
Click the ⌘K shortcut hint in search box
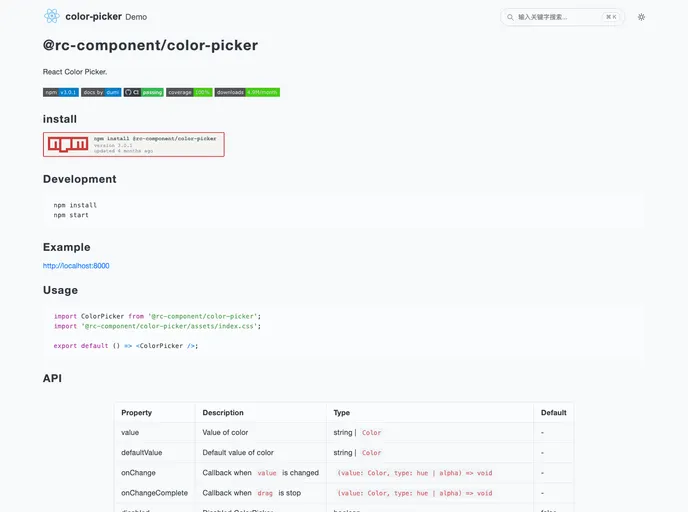tap(611, 17)
